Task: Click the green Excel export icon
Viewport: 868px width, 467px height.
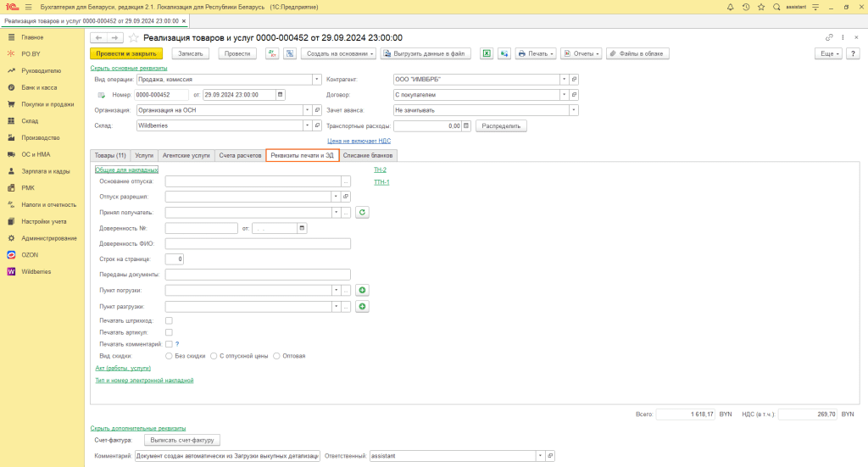Action: (x=487, y=53)
